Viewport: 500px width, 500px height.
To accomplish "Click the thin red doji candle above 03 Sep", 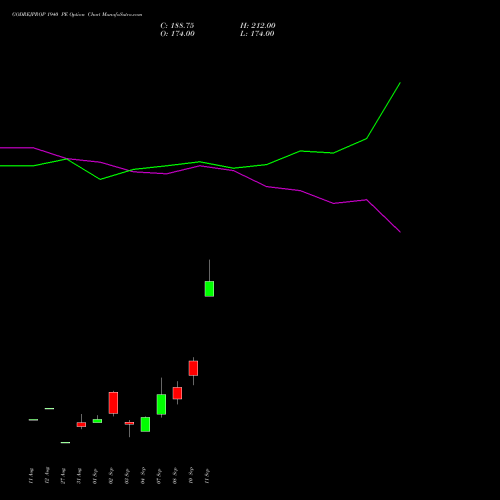I will point(129,423).
